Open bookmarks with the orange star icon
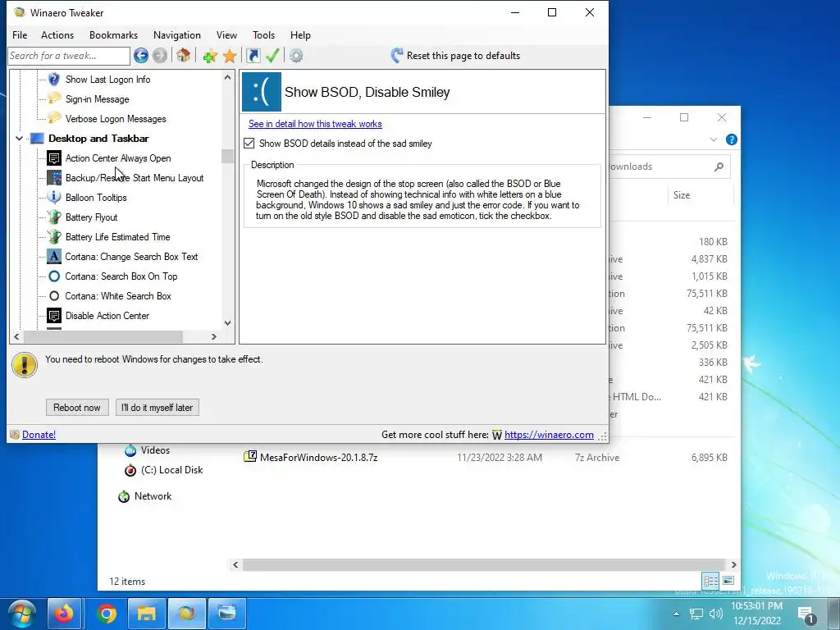The width and height of the screenshot is (840, 630). pos(230,56)
